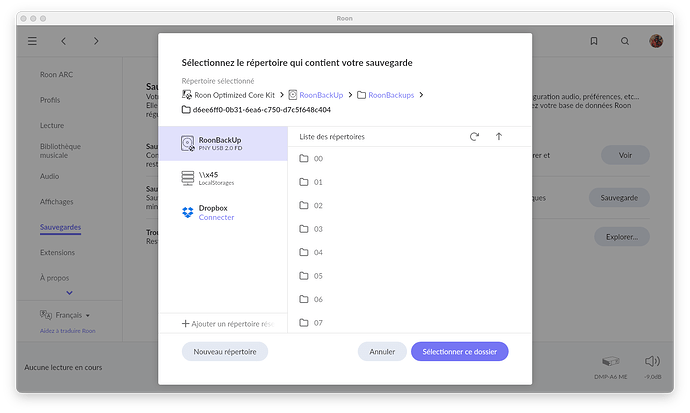Image resolution: width=690 pixels, height=413 pixels.
Task: Navigate to RoonBackUp in breadcrumb
Action: pos(321,95)
